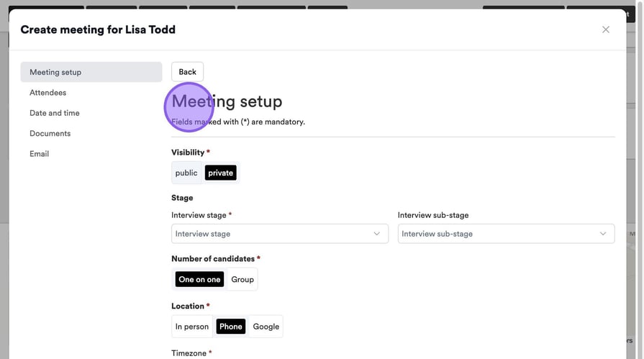644x359 pixels.
Task: Open the Date and time section
Action: (54, 113)
